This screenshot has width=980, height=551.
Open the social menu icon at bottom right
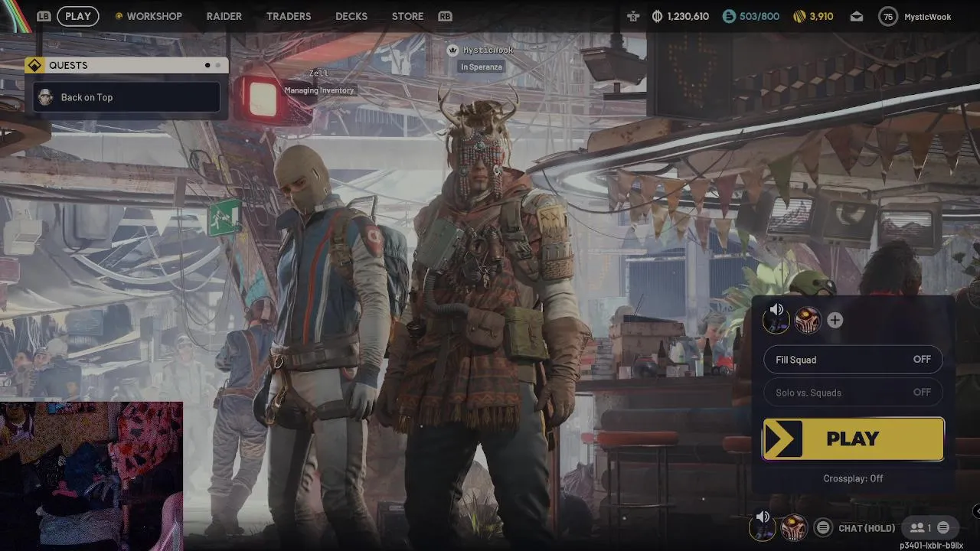pyautogui.click(x=943, y=527)
